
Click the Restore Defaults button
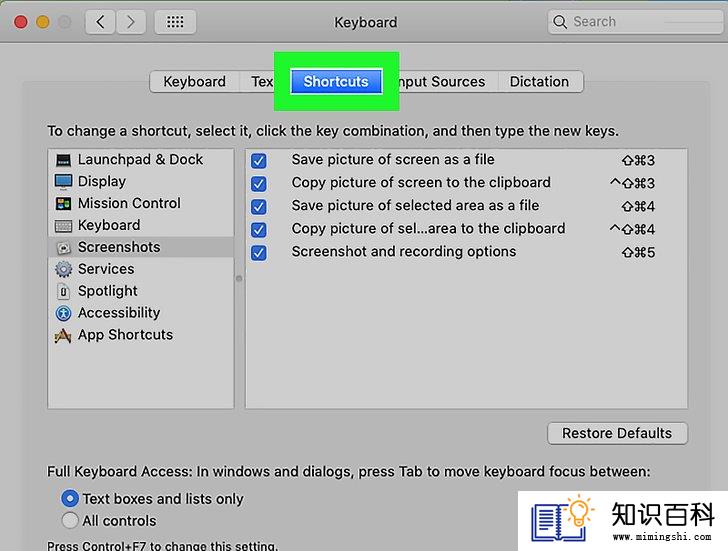[x=617, y=433]
